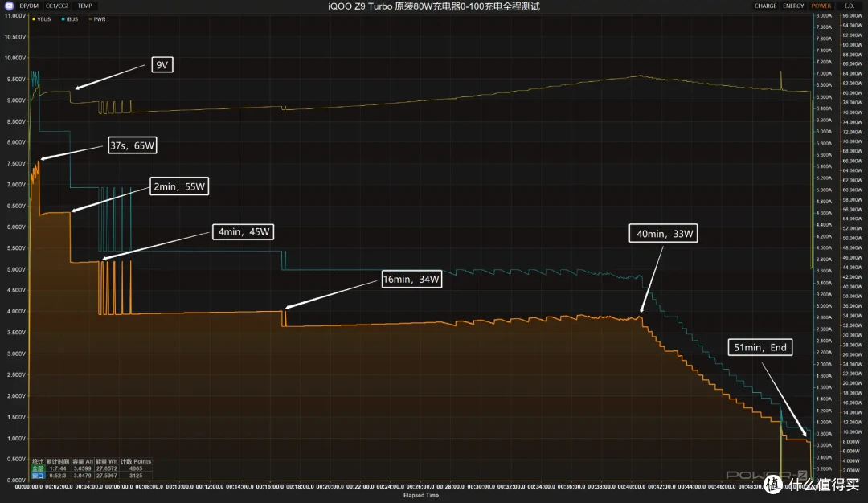Click the 累计时间 column header
The height and width of the screenshot is (503, 868).
point(58,461)
